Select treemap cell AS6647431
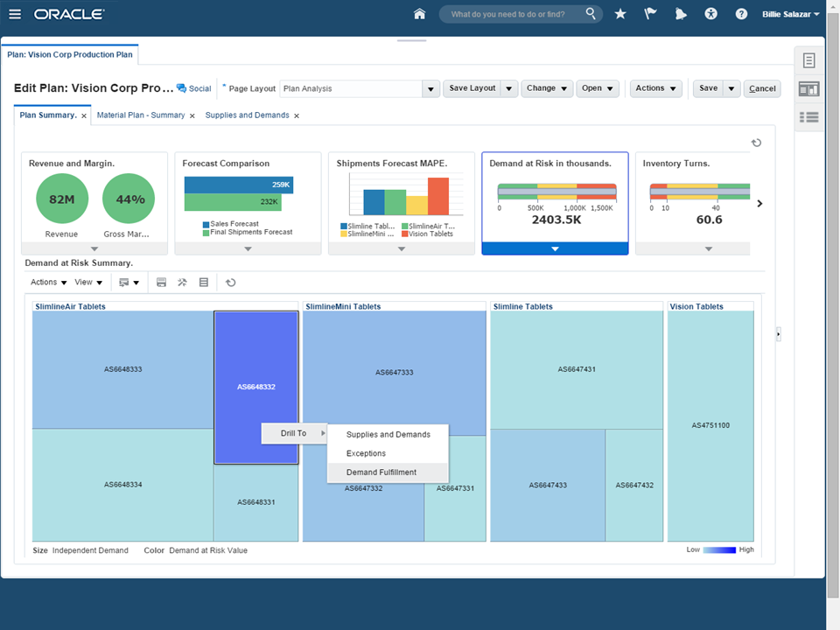The height and width of the screenshot is (630, 840). [x=577, y=369]
